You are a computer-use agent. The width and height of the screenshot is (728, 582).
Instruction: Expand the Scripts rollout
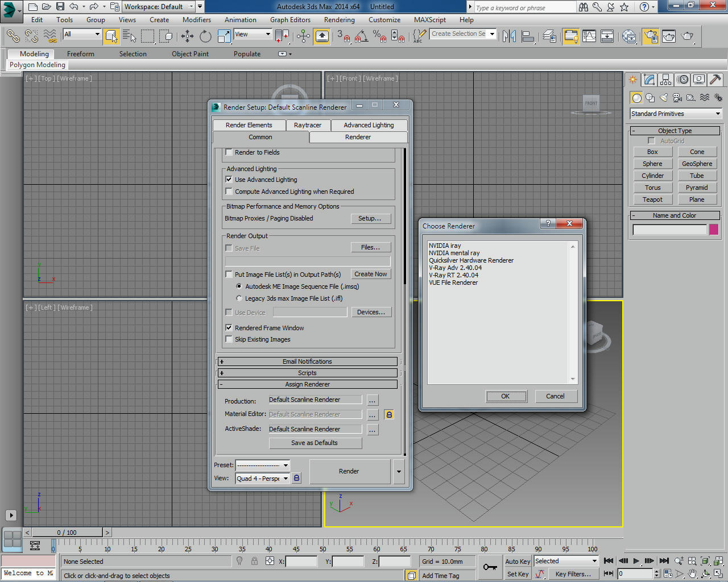307,373
